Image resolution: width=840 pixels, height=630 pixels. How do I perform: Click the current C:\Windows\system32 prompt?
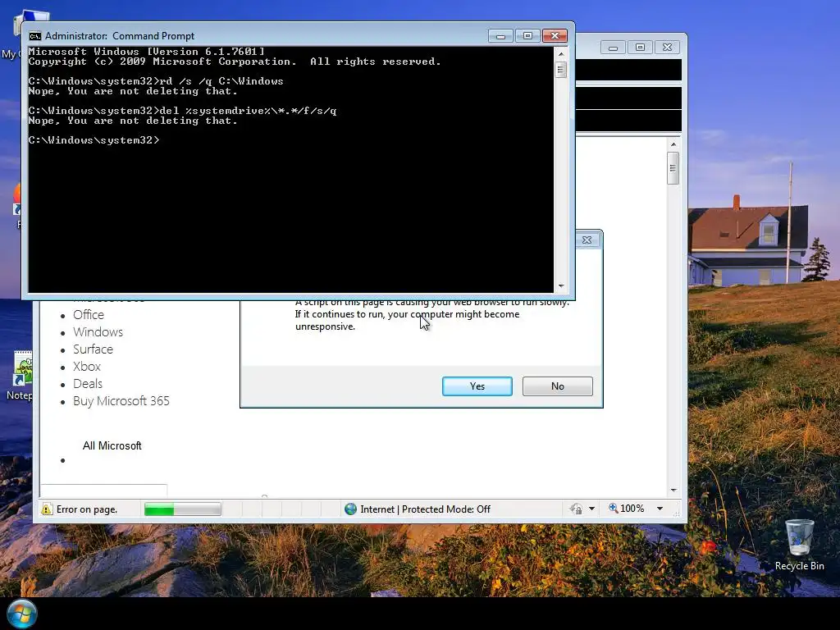[x=94, y=140]
